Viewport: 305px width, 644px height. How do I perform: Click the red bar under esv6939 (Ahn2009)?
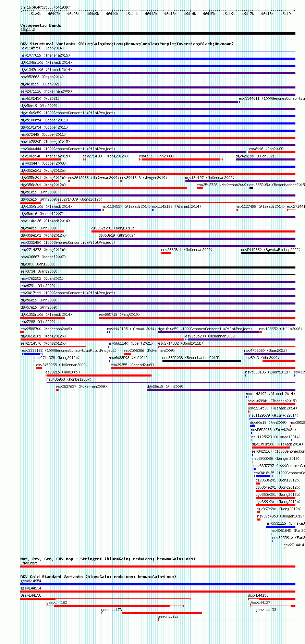click(x=181, y=159)
